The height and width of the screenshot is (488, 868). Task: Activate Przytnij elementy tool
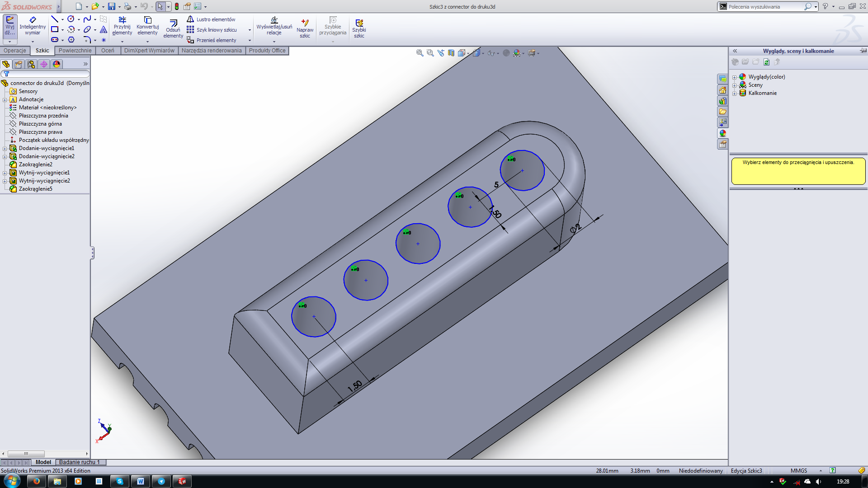point(122,27)
